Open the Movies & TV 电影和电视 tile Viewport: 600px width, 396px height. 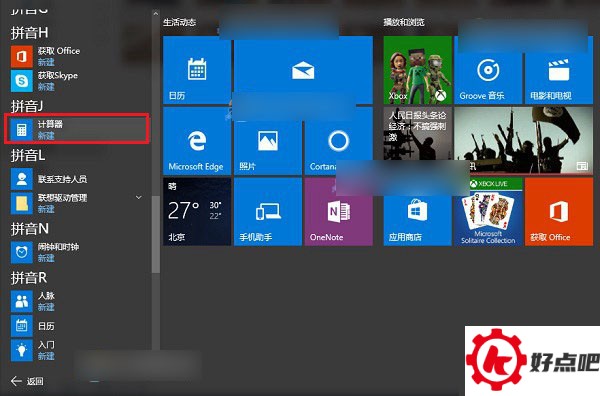pos(559,70)
